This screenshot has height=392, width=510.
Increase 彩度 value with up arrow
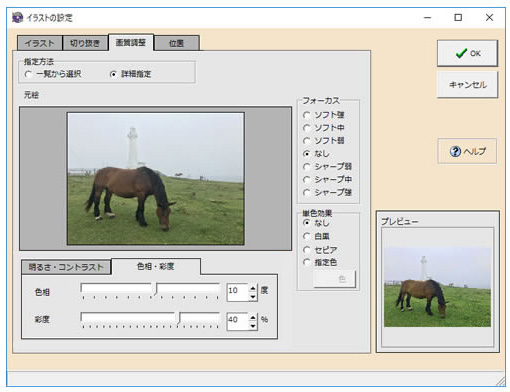(x=253, y=317)
